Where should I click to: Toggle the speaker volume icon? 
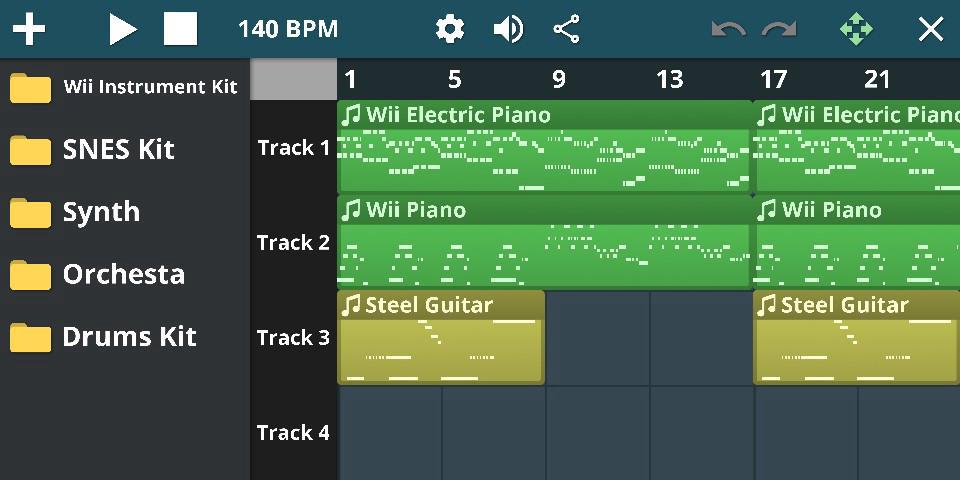coord(508,29)
